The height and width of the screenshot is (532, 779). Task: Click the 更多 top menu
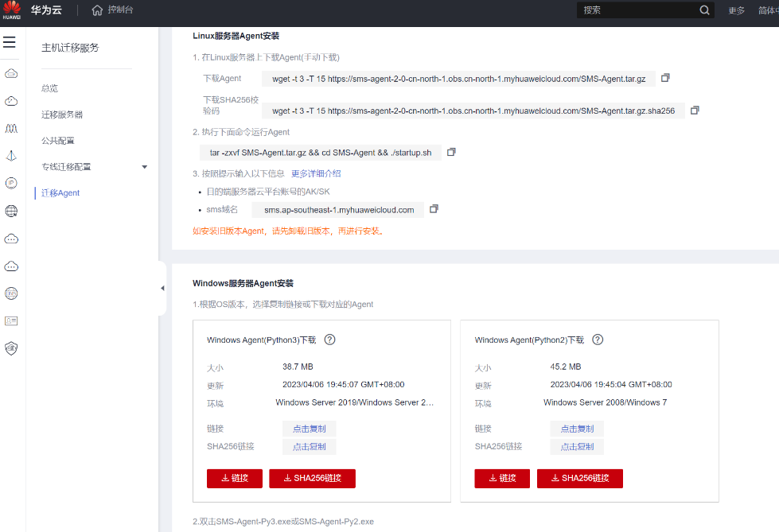(x=736, y=10)
